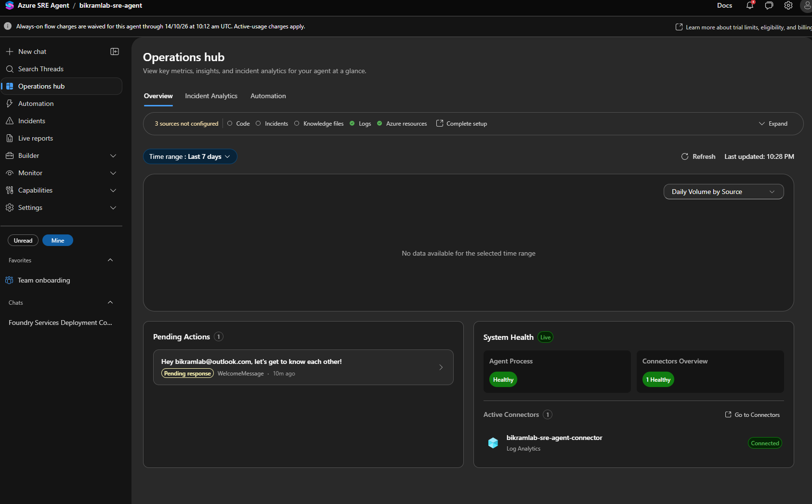
Task: Open Operations hub in sidebar
Action: [x=62, y=86]
